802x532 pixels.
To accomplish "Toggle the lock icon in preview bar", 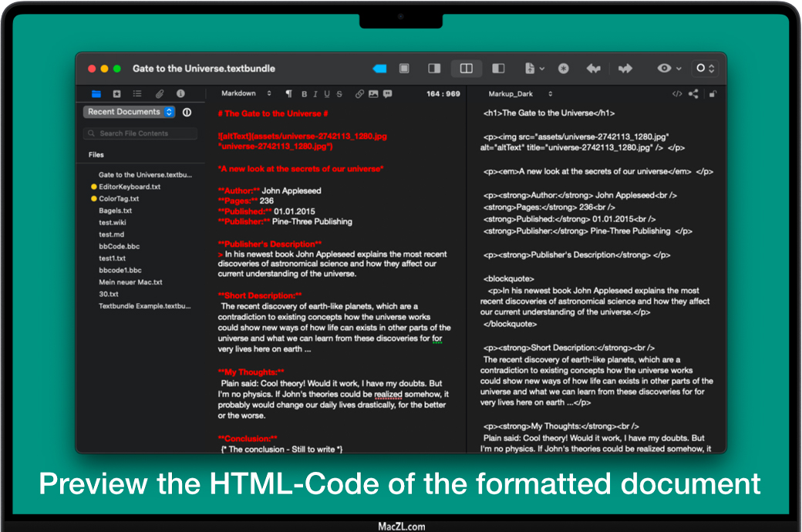I will click(x=713, y=94).
